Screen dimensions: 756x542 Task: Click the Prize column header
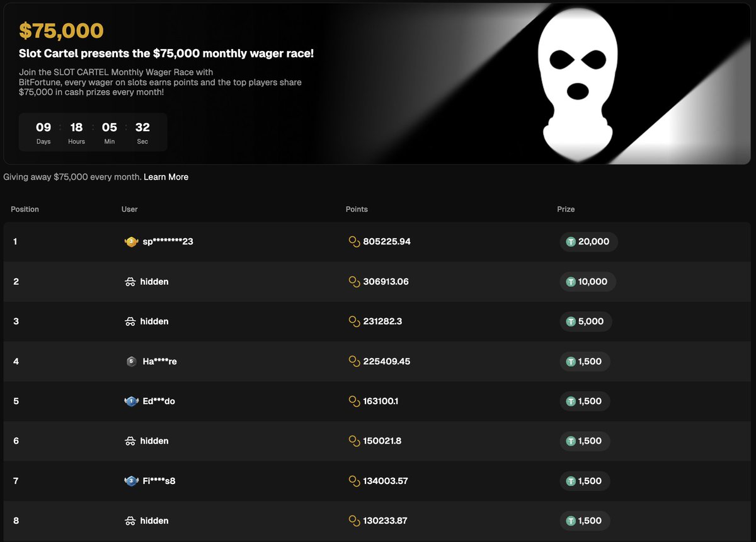[566, 209]
